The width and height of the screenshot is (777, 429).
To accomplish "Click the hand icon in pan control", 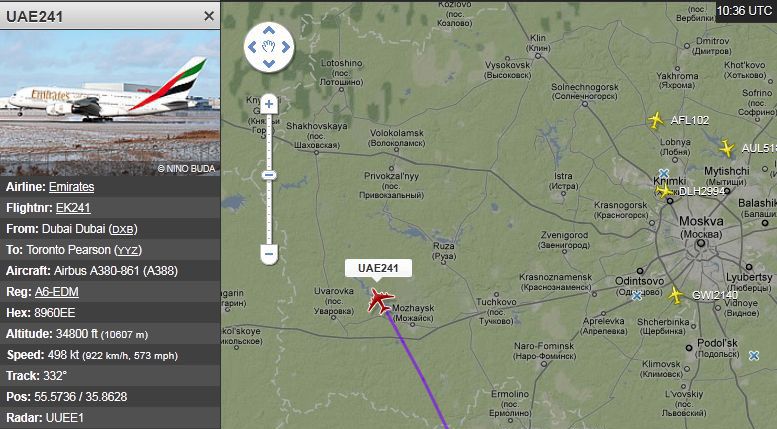I will click(x=269, y=47).
